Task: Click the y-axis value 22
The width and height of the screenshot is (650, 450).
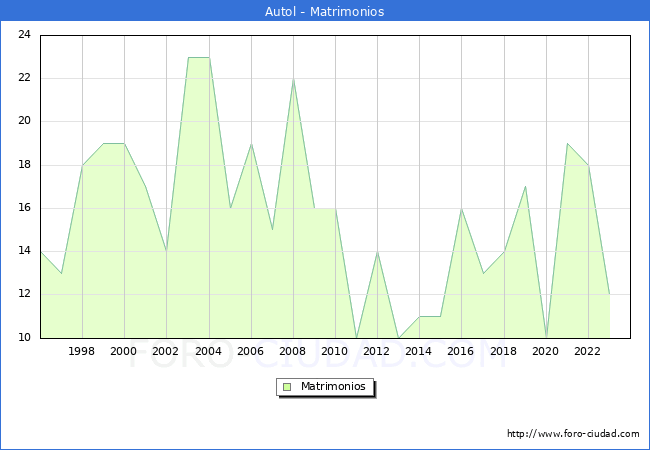Action: point(25,78)
